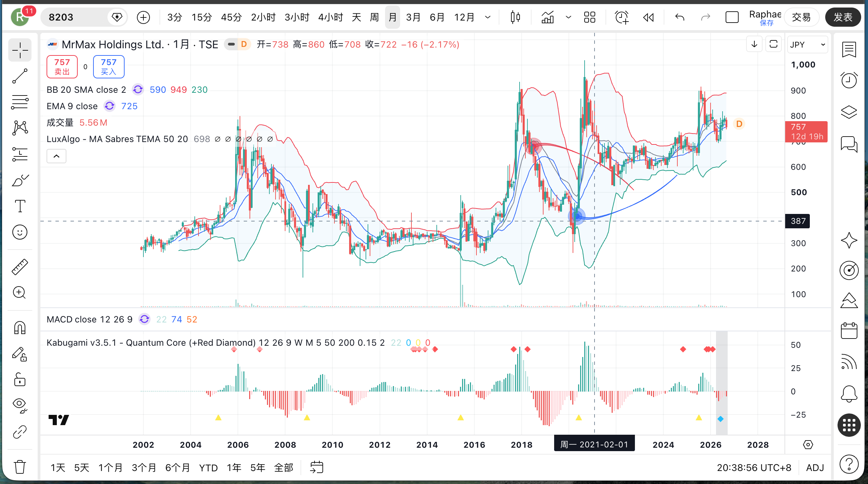Open candlestick chart type selector
This screenshot has height=484, width=868.
pos(515,17)
